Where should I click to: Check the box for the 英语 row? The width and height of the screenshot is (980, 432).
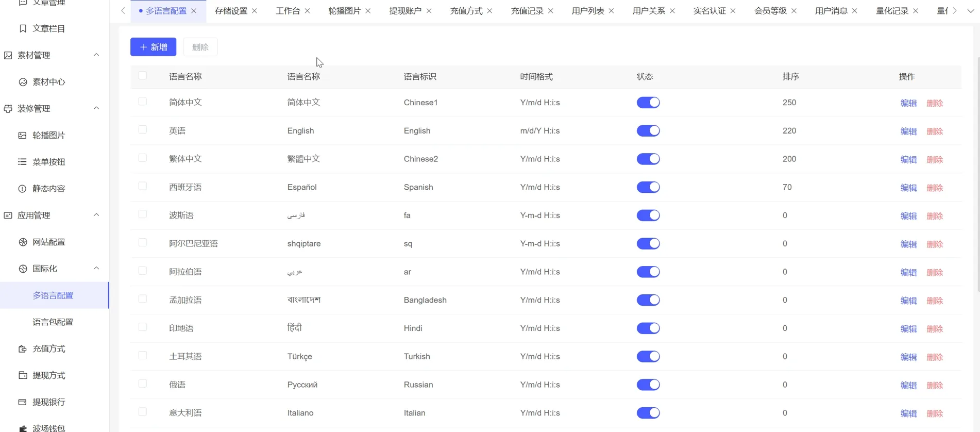(x=143, y=130)
